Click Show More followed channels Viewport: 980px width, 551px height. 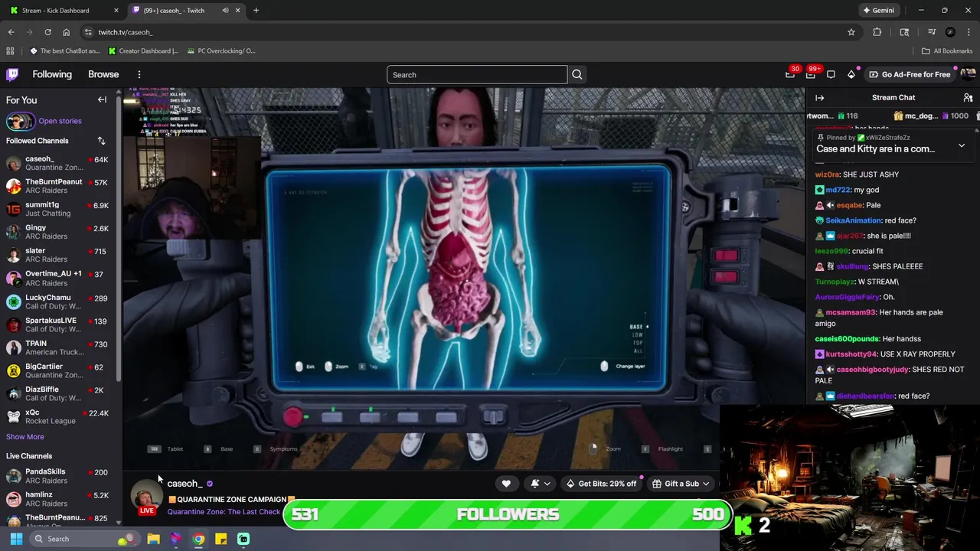pyautogui.click(x=25, y=437)
